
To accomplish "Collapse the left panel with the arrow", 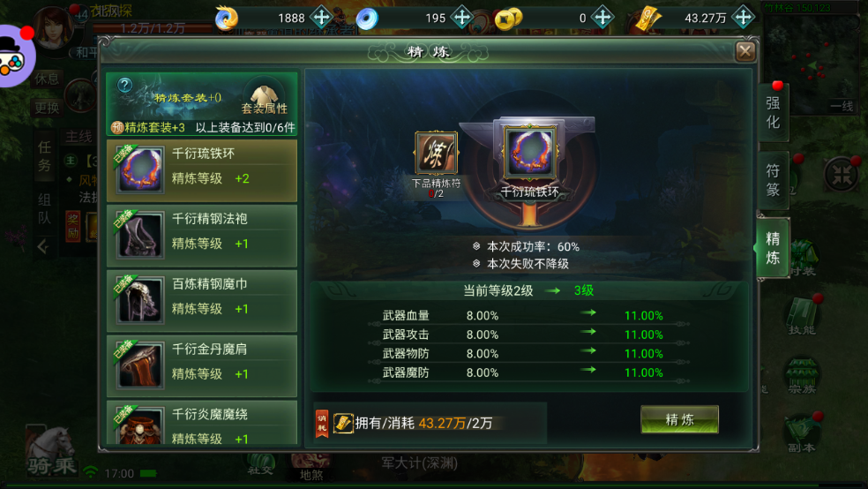I will point(43,246).
